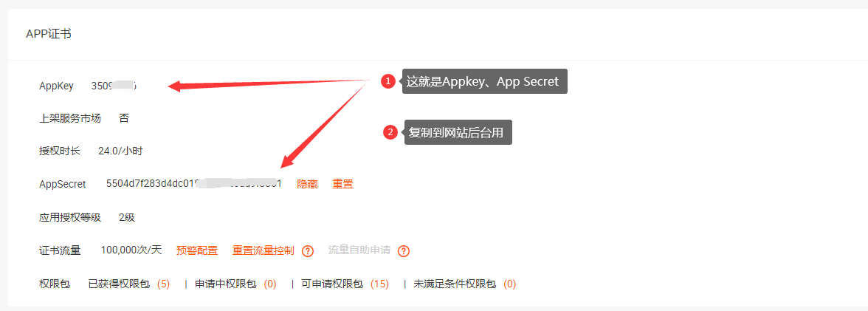Click the 应用授权等级 2级 value

(127, 217)
